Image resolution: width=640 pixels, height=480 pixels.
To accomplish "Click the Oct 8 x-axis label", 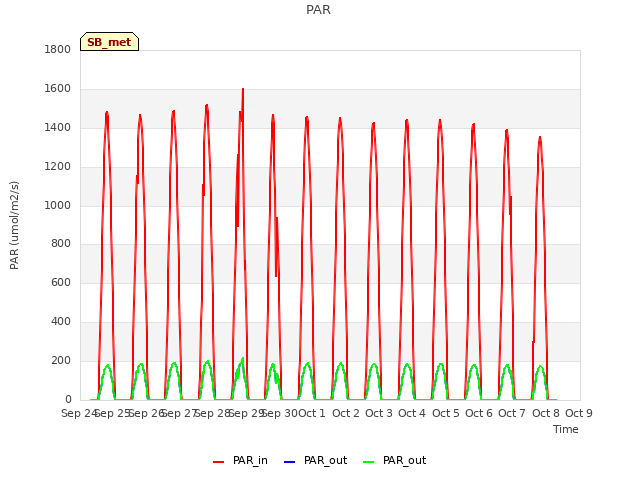I will 546,413.
